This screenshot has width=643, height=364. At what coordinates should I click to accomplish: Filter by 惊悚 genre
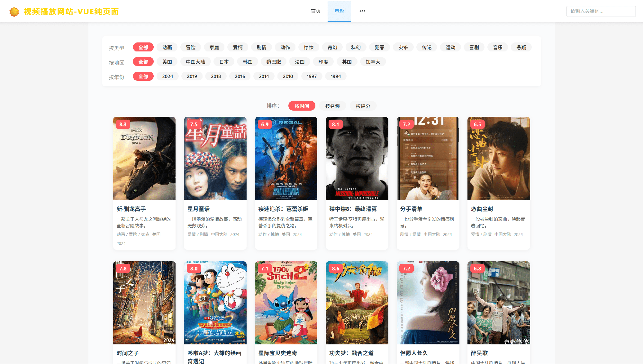(x=309, y=47)
